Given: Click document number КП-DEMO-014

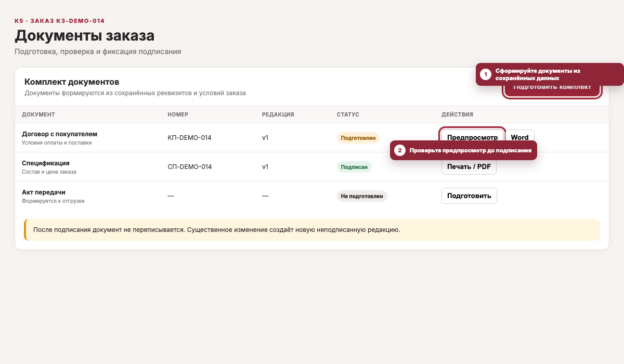Looking at the screenshot, I should tap(190, 138).
